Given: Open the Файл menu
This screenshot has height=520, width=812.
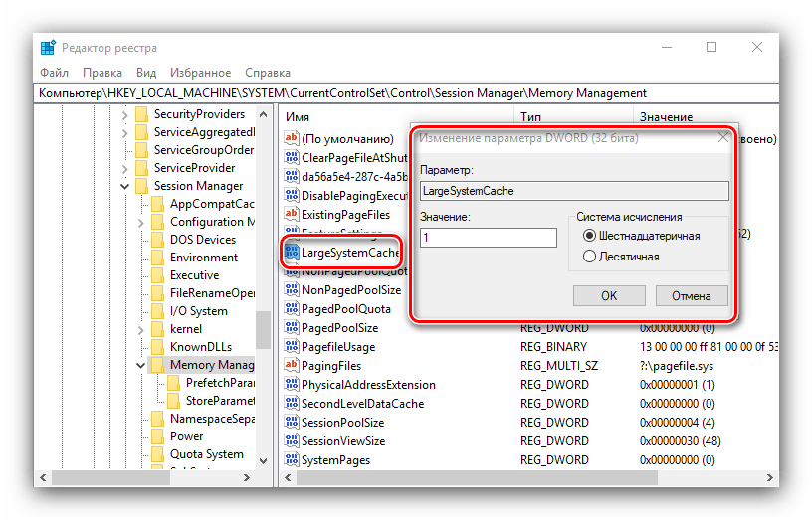Looking at the screenshot, I should pos(54,73).
